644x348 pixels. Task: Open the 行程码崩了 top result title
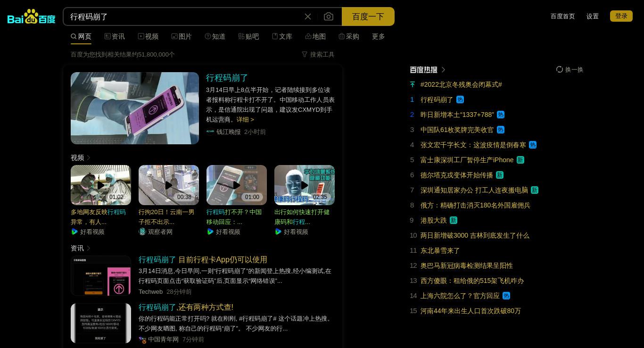[x=227, y=78]
